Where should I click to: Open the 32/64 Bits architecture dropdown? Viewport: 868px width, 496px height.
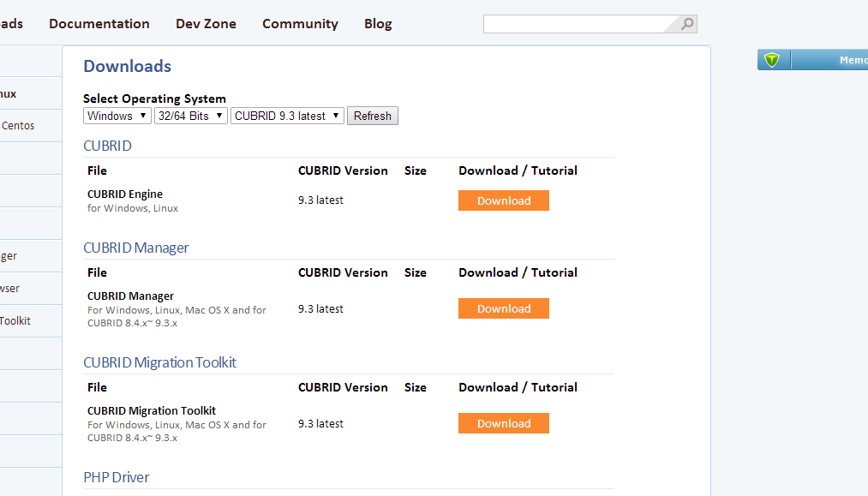(x=190, y=116)
